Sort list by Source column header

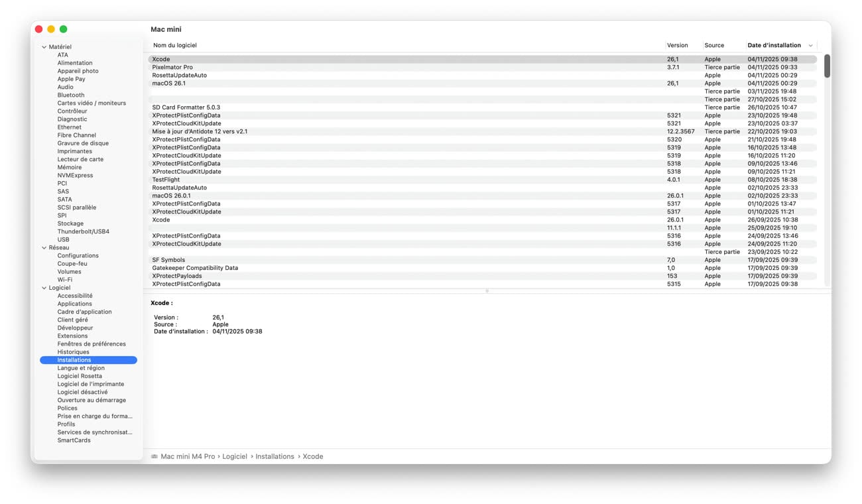[713, 46]
